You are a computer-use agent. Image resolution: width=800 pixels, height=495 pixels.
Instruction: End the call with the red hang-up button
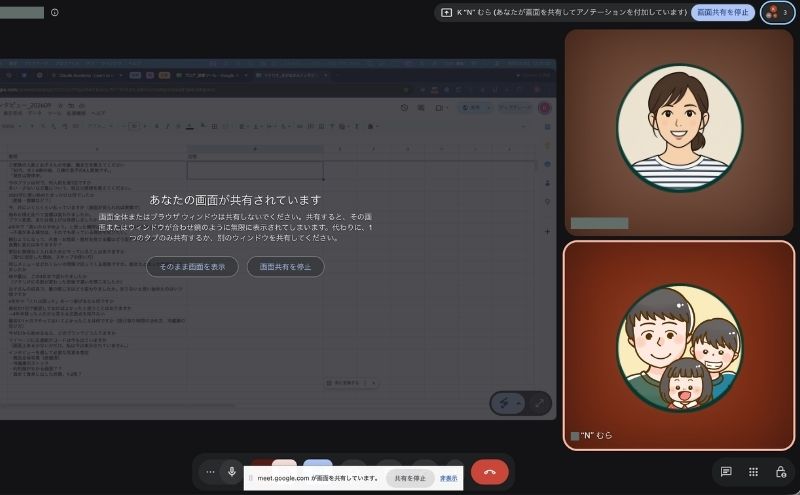pos(490,472)
